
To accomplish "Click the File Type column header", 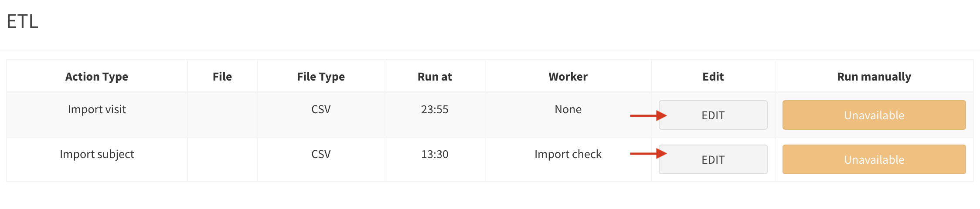I will [321, 77].
